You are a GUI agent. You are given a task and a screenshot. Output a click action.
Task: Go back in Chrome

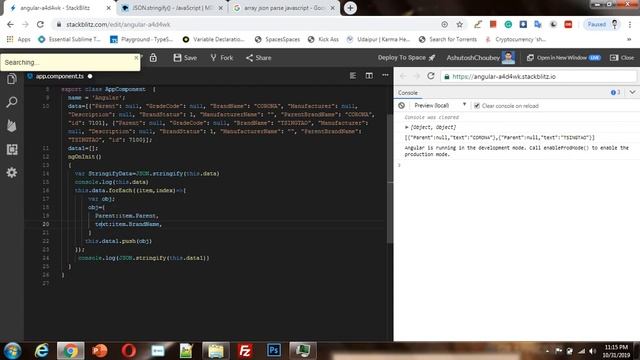click(x=10, y=24)
